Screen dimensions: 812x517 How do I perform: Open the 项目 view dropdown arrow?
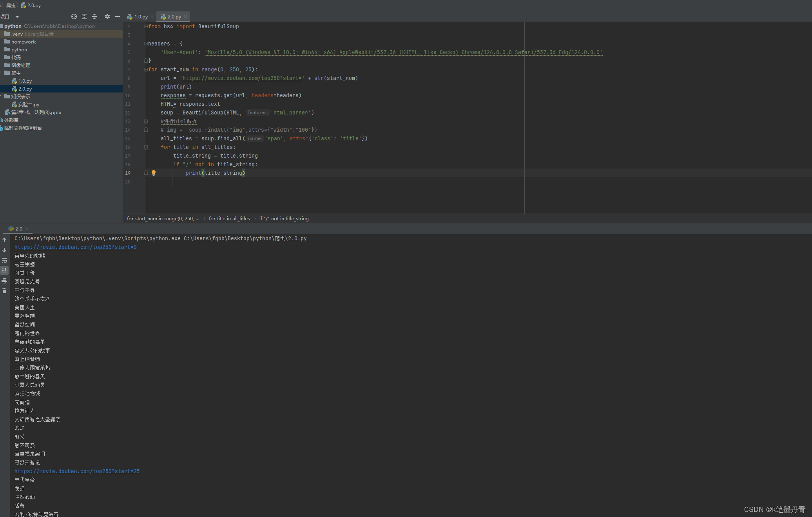point(17,17)
